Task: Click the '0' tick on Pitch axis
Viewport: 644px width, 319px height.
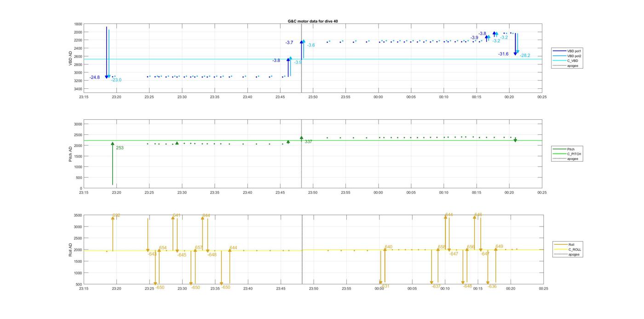Action: [x=81, y=189]
